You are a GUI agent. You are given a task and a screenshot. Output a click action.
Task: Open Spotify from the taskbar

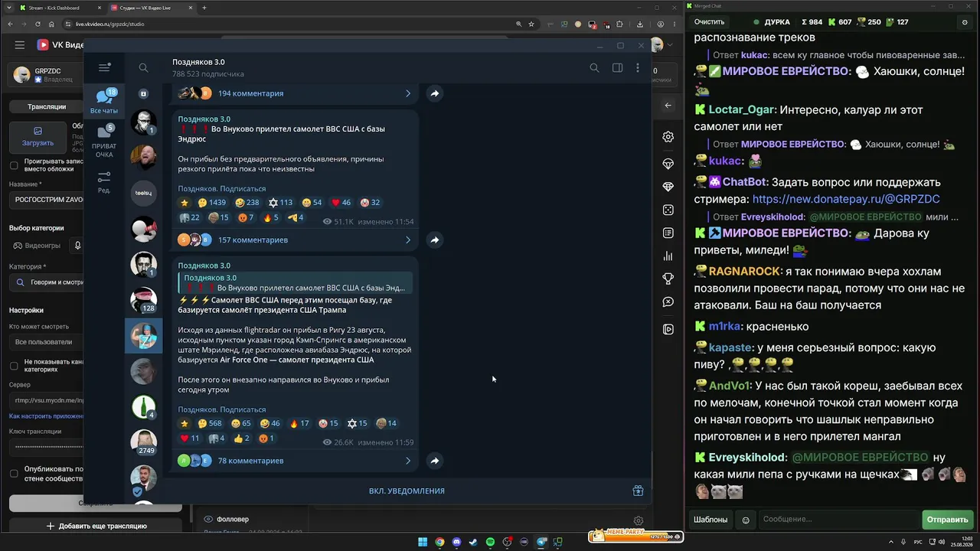(490, 543)
